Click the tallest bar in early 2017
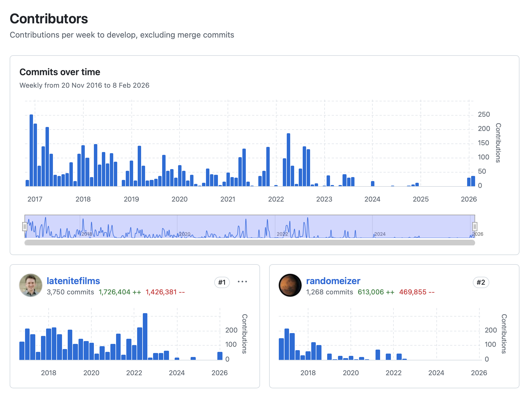 click(x=31, y=150)
